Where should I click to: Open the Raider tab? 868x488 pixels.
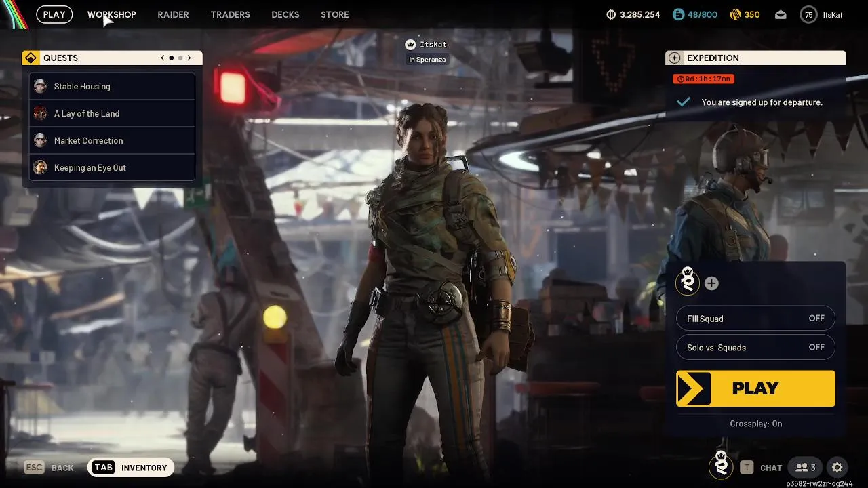click(x=173, y=14)
